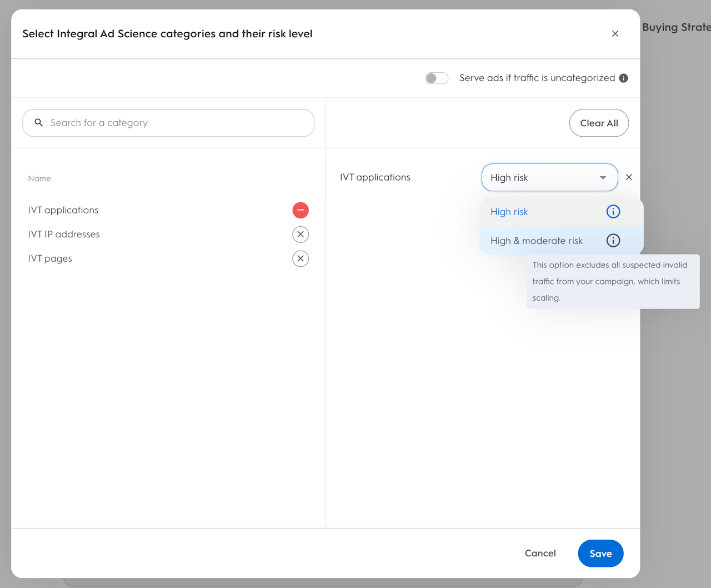Enable Serve ads if traffic is uncategorized
The width and height of the screenshot is (711, 588).
[437, 78]
